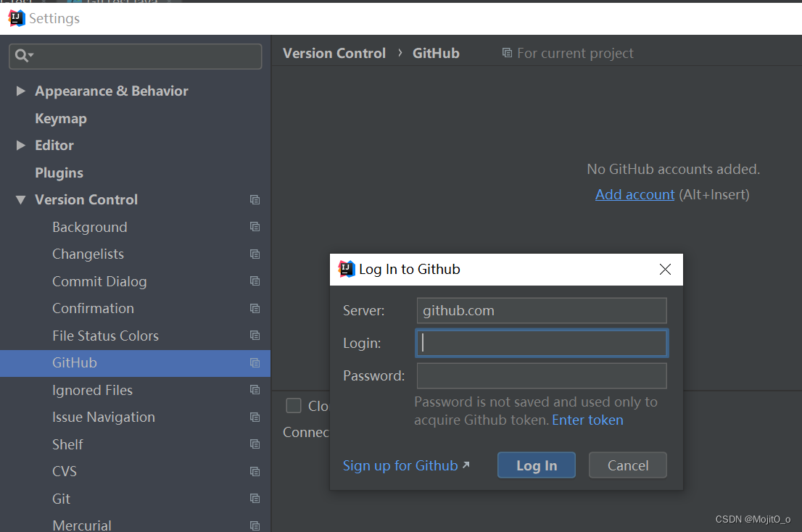Click the external link arrow after Sign up for Github
802x532 pixels.
[x=466, y=465]
